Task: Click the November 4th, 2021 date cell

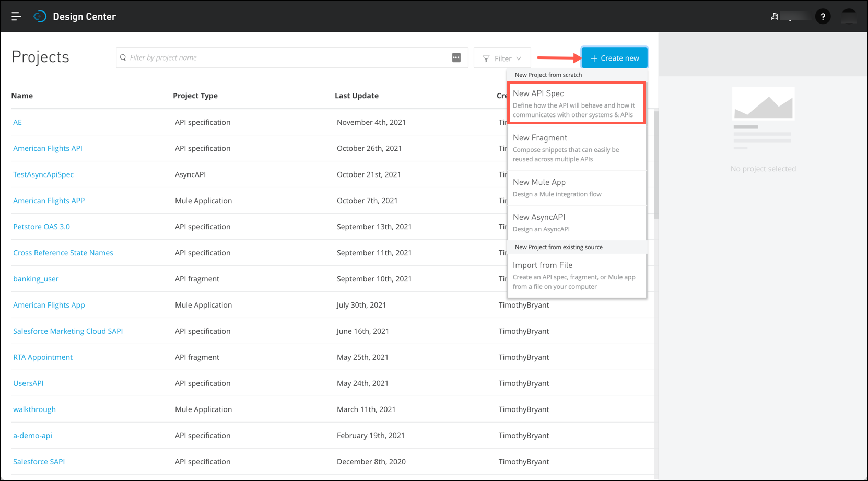Action: coord(371,122)
